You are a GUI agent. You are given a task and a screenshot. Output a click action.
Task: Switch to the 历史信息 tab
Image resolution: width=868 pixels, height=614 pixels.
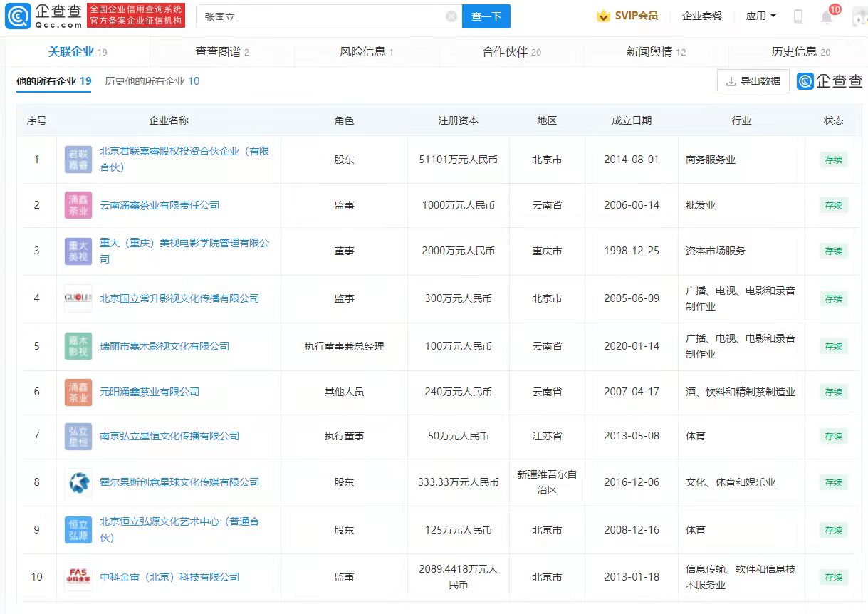801,52
